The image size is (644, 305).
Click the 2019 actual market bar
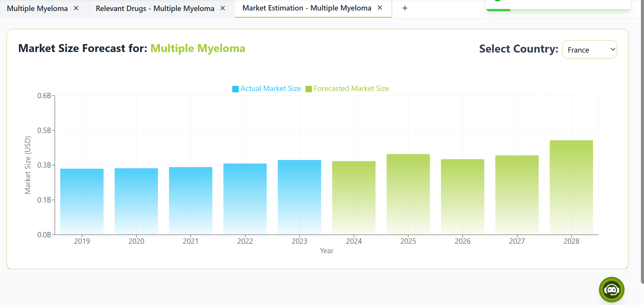(82, 201)
